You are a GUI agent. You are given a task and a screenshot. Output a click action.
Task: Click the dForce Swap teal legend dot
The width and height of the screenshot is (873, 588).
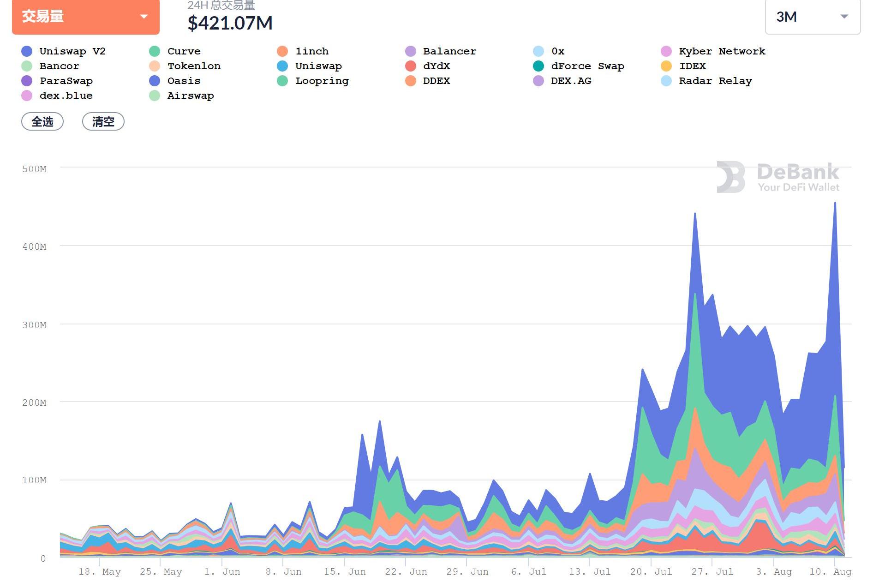click(538, 66)
